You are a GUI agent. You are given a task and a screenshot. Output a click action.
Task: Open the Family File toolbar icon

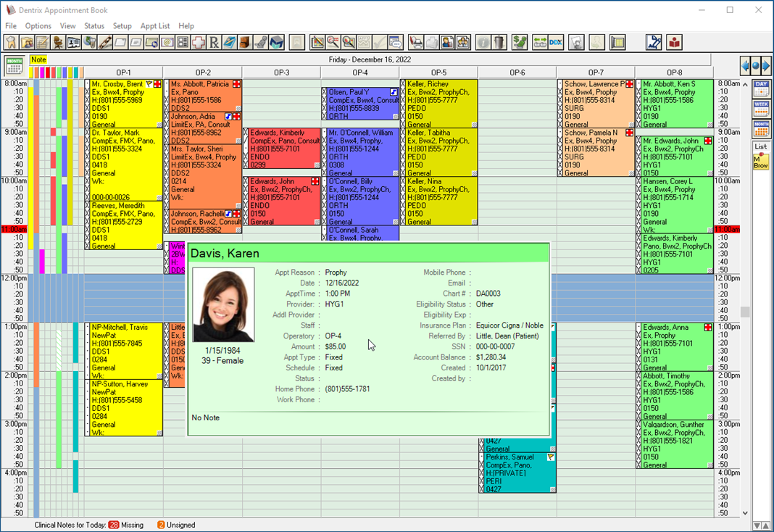[27, 43]
